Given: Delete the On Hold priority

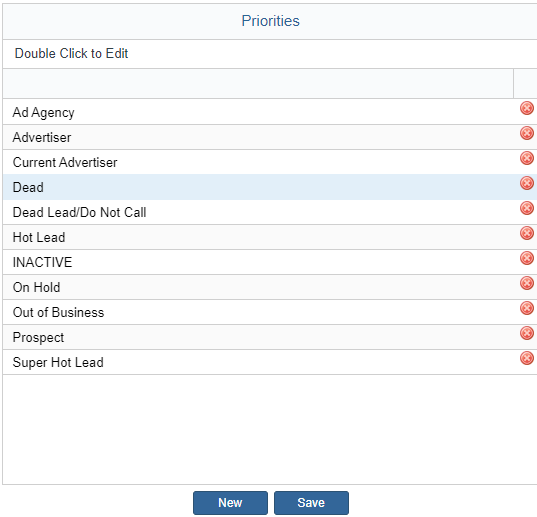Looking at the screenshot, I should 527,283.
